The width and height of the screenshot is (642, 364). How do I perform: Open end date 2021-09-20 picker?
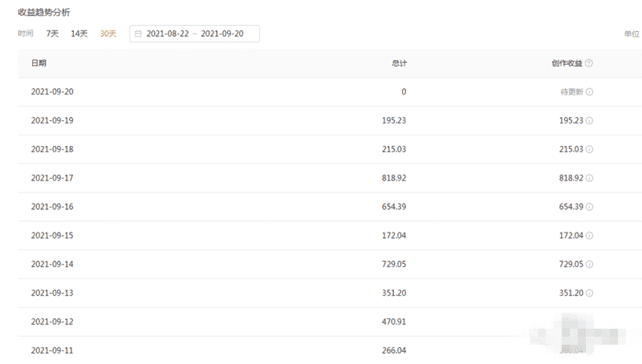point(222,34)
